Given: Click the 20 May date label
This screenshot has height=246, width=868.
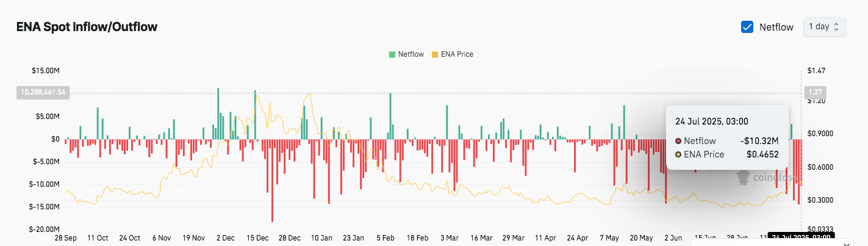Looking at the screenshot, I should pos(641,237).
